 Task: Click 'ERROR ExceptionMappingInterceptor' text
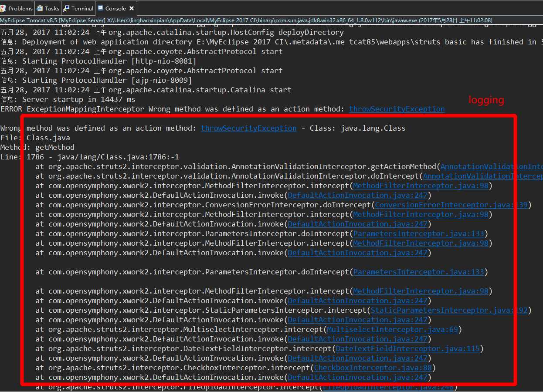(72, 109)
